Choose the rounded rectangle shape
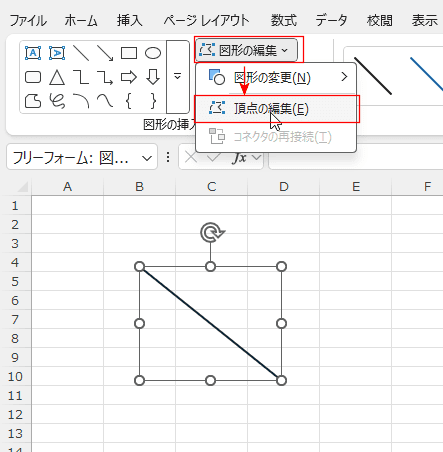 (33, 77)
